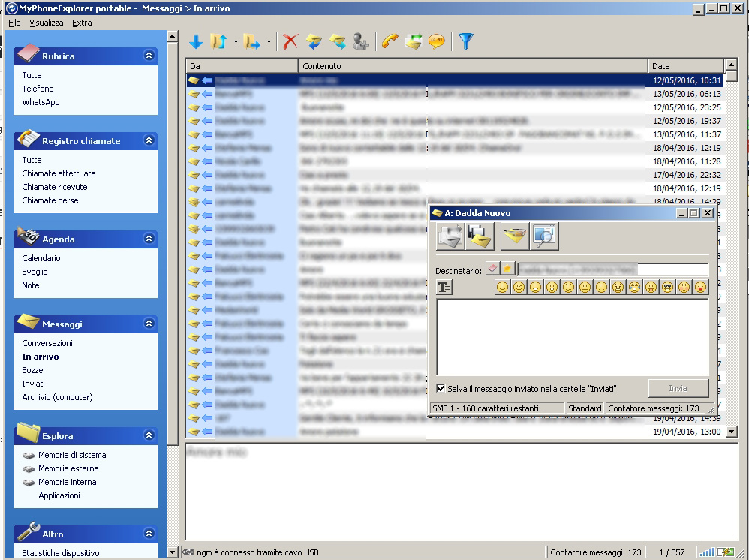The width and height of the screenshot is (749, 560).
Task: Sort messages by the Da column
Action: click(x=242, y=66)
